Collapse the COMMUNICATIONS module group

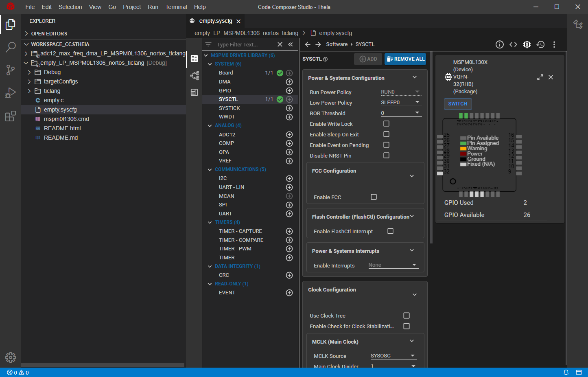pos(210,169)
